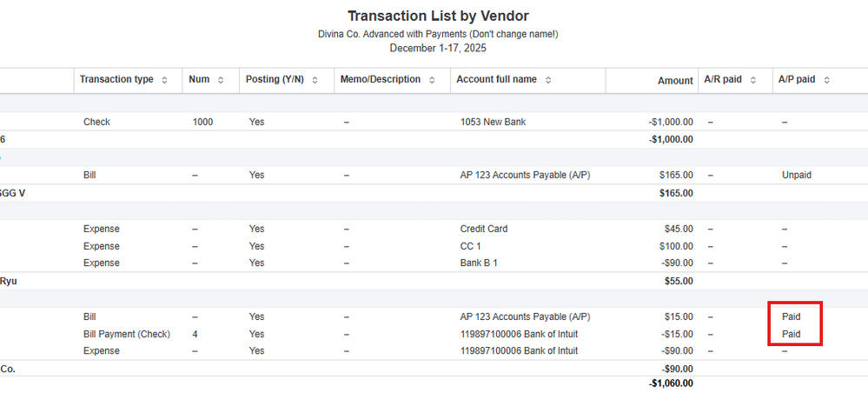The image size is (868, 393).
Task: Click the December 1-17, 2025 date range
Action: (438, 47)
